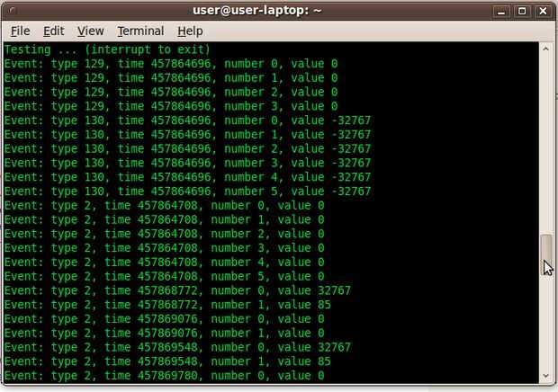The height and width of the screenshot is (392, 558).
Task: Click the type 130 number 5 event line
Action: [x=187, y=192]
